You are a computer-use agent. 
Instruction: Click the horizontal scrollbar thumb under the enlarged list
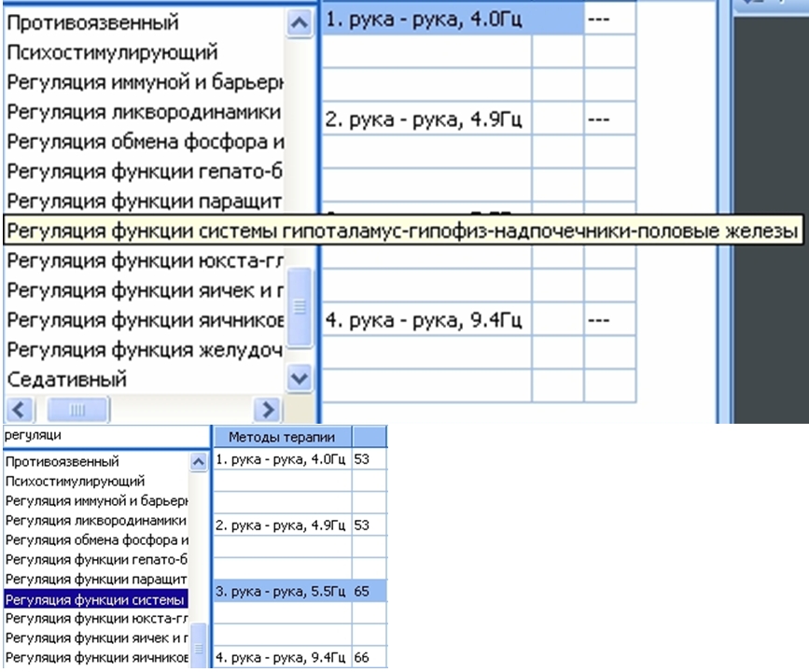[x=77, y=410]
